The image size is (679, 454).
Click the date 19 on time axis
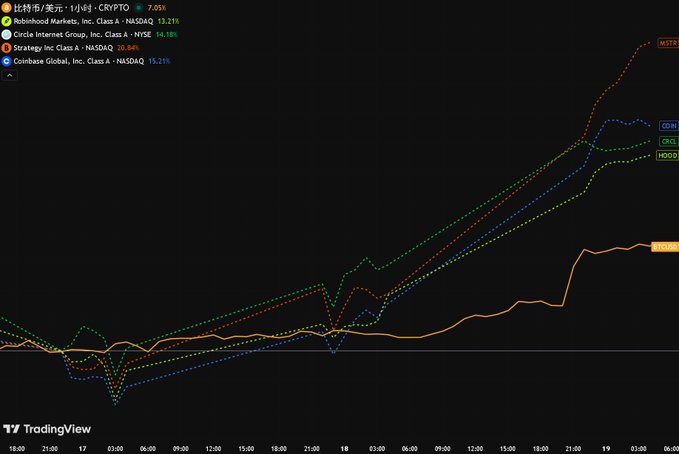pos(606,449)
